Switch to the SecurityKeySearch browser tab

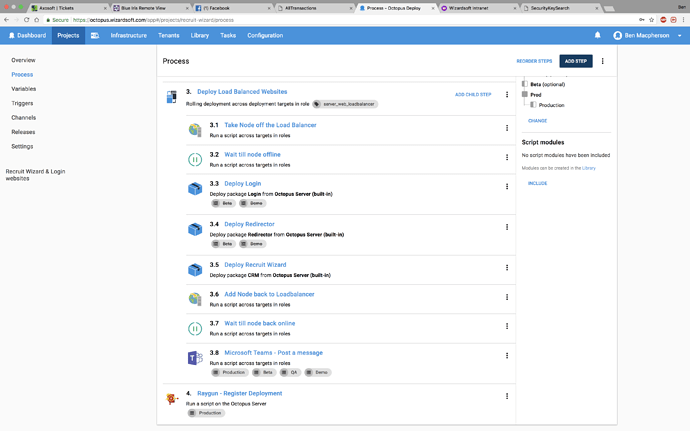click(x=560, y=8)
